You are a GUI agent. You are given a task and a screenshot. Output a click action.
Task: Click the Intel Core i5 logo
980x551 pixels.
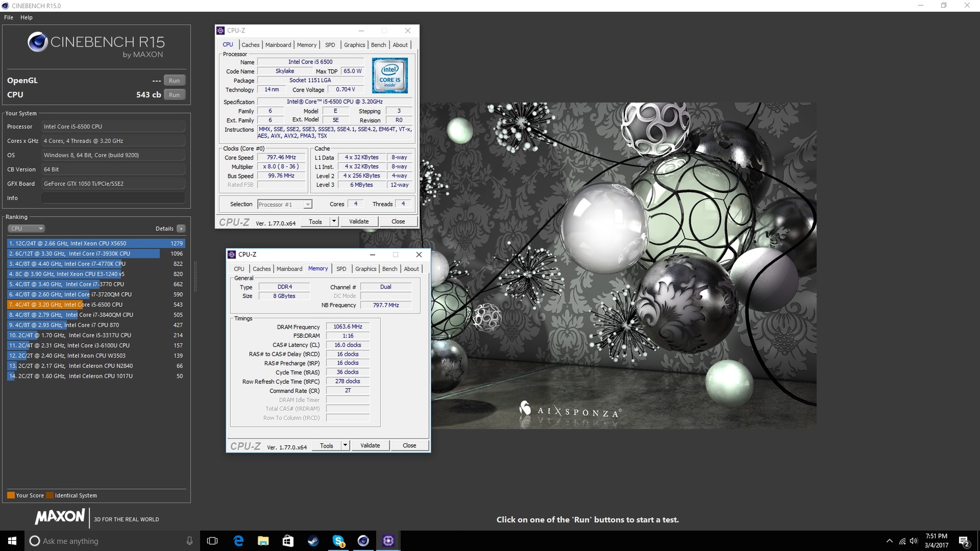[x=390, y=75]
